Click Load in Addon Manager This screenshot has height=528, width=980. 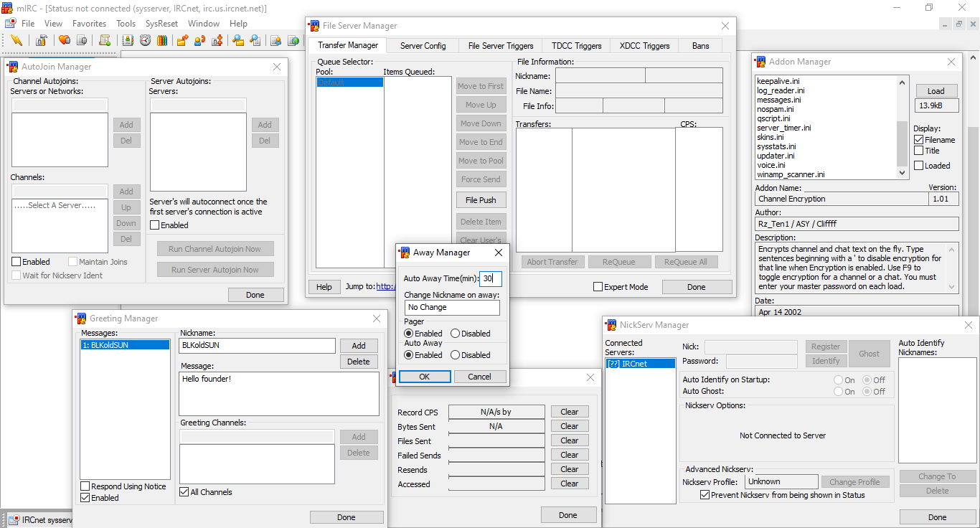tap(936, 91)
